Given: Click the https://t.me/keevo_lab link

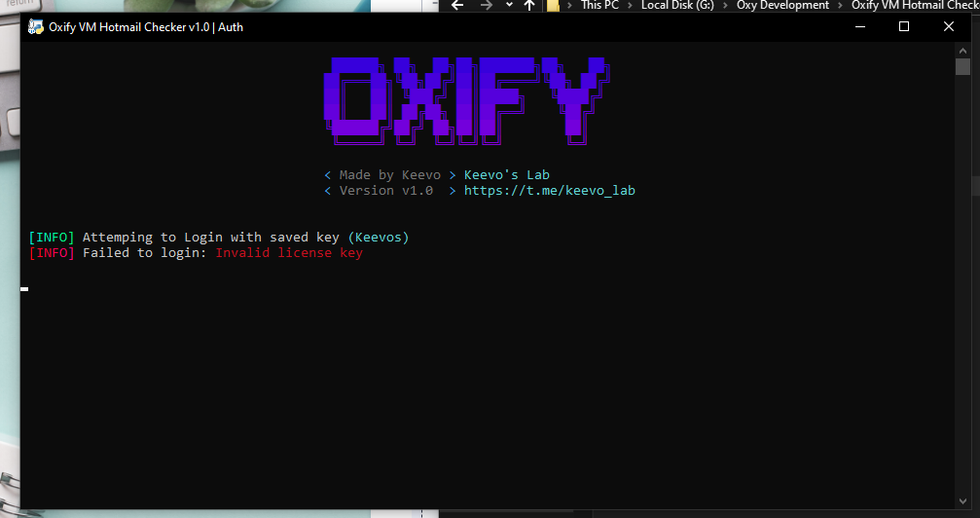Looking at the screenshot, I should (549, 191).
